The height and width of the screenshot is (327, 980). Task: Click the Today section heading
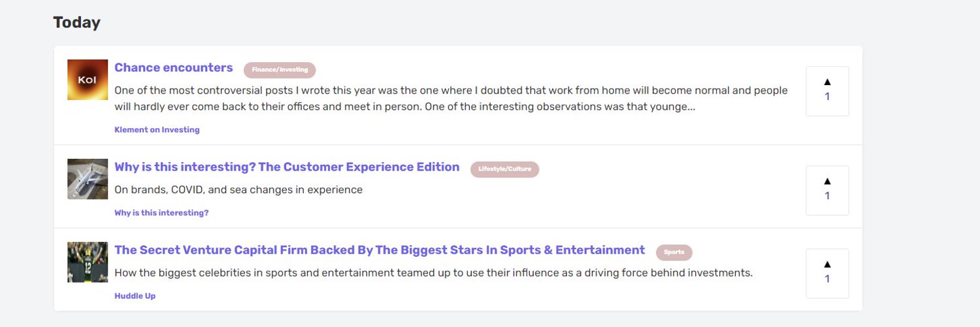(x=77, y=23)
